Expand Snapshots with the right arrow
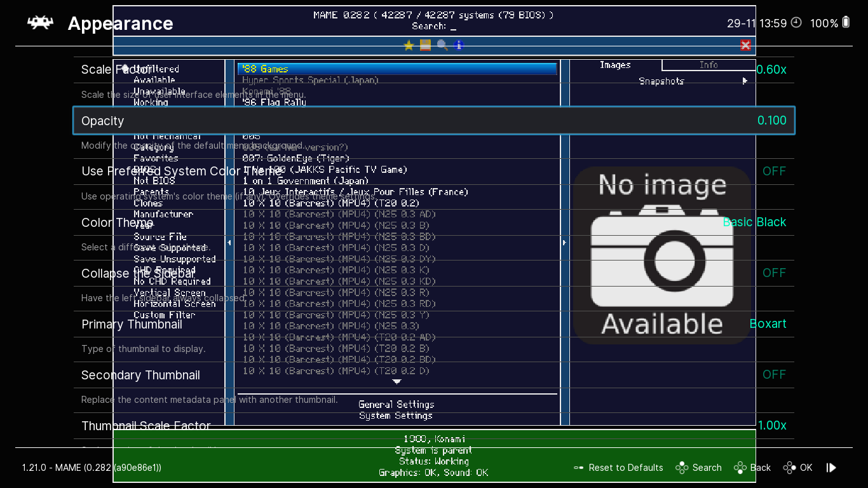Viewport: 868px width, 488px height. coord(745,81)
